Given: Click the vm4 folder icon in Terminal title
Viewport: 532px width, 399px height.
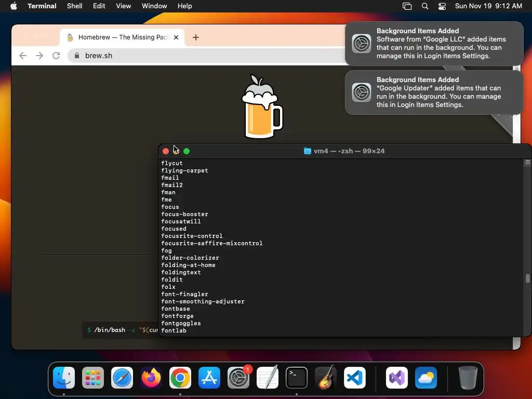Looking at the screenshot, I should tap(308, 151).
